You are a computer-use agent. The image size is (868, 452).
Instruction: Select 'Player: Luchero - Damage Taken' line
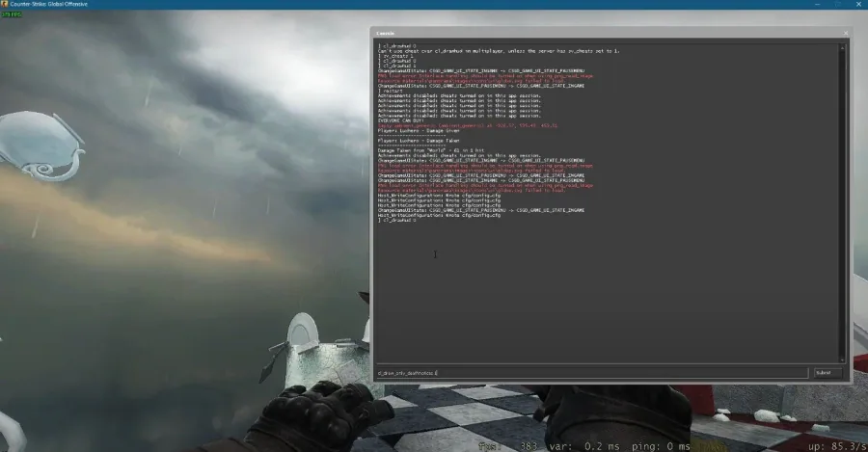pyautogui.click(x=419, y=141)
